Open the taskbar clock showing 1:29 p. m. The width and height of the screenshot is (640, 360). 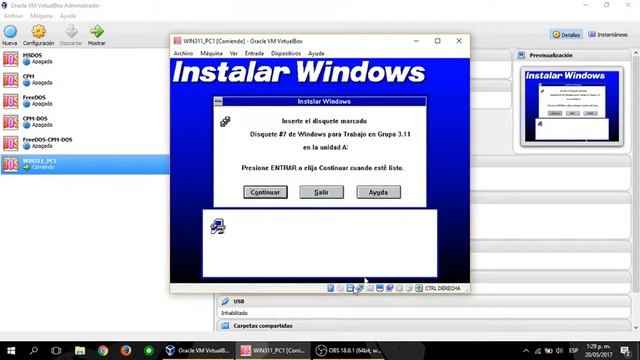(598, 351)
